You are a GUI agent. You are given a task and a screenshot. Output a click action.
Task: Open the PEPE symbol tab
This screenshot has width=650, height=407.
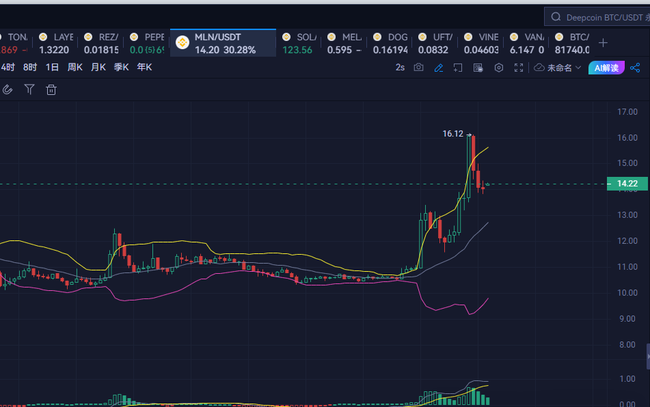(x=147, y=43)
